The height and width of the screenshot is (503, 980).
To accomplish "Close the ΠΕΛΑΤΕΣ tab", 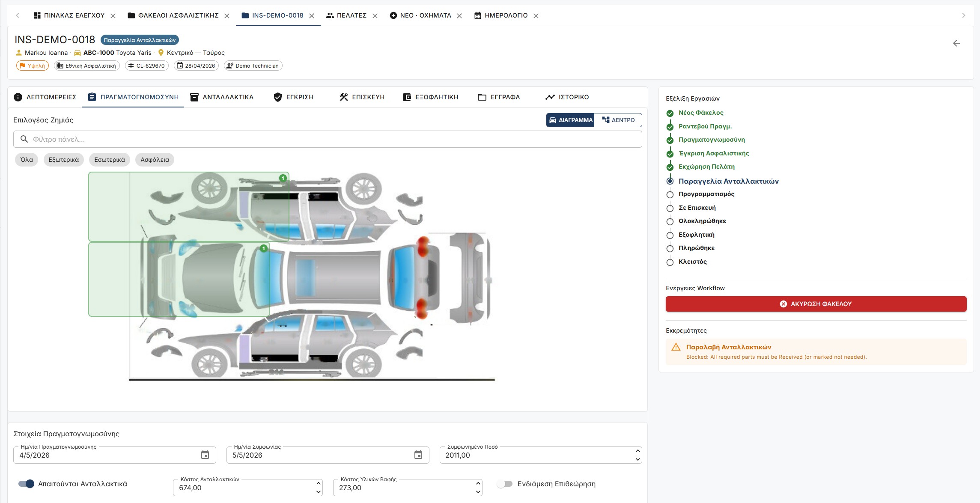I will coord(375,16).
